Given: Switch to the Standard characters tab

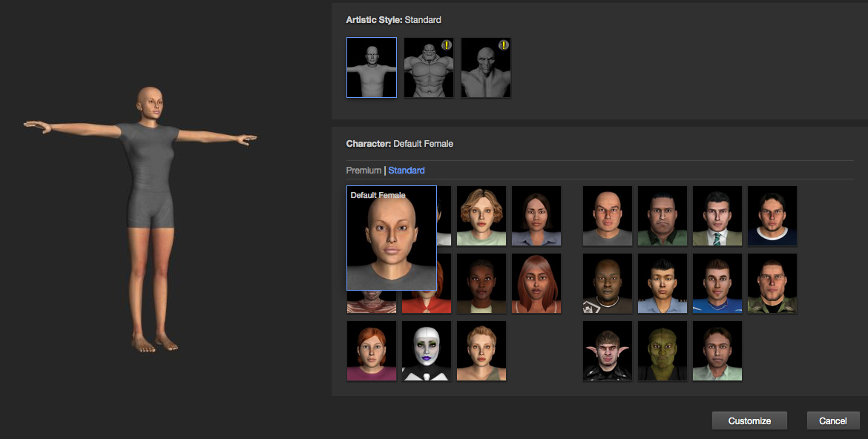Looking at the screenshot, I should [x=407, y=170].
